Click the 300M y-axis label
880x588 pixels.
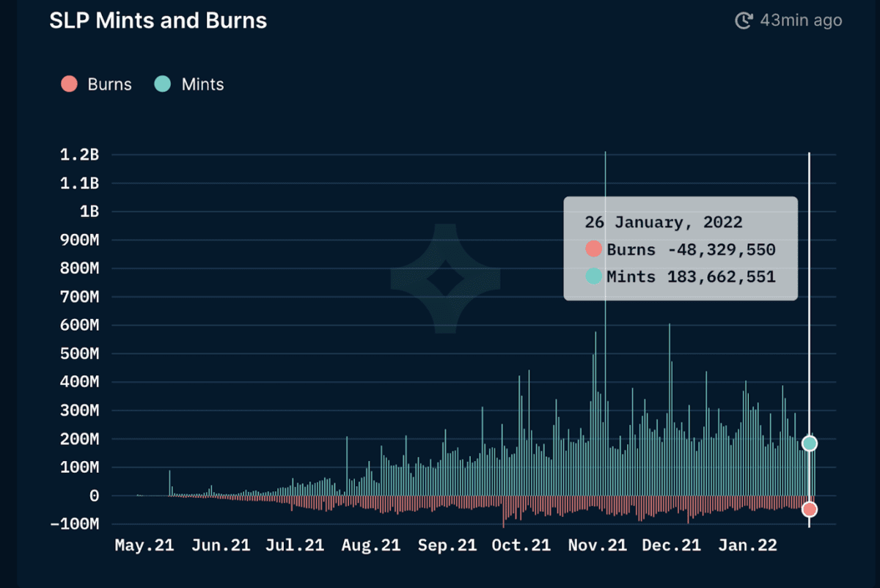pos(79,411)
